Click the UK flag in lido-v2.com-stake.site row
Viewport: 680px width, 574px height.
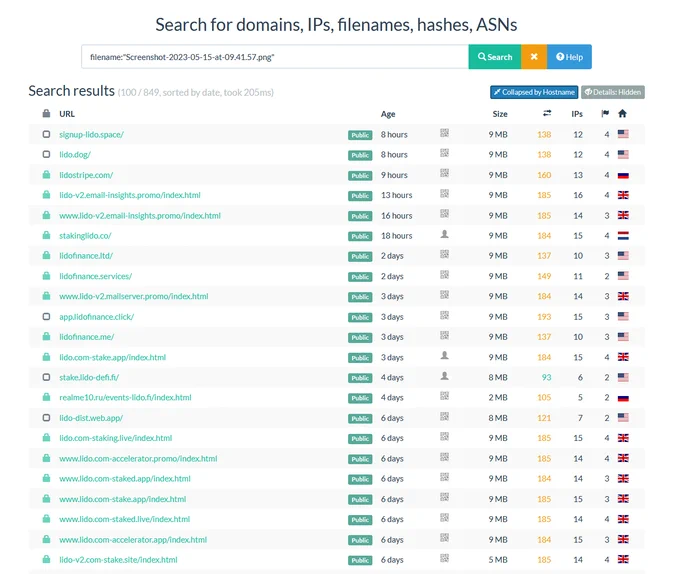pyautogui.click(x=623, y=559)
